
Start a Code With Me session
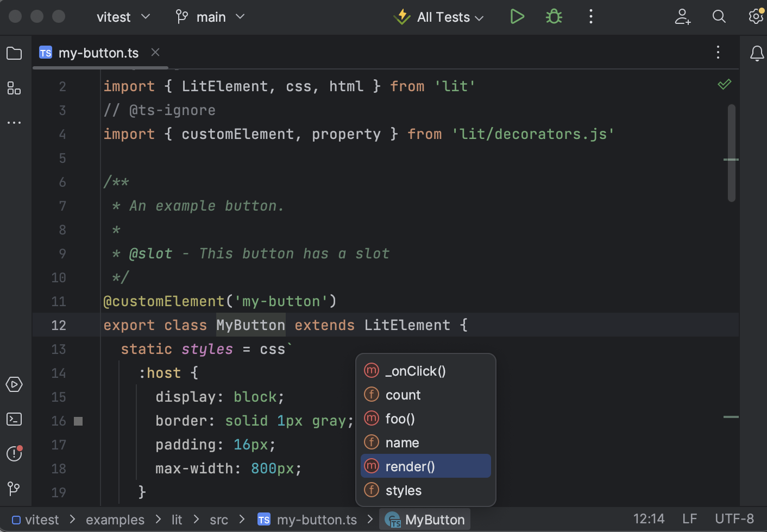[682, 17]
